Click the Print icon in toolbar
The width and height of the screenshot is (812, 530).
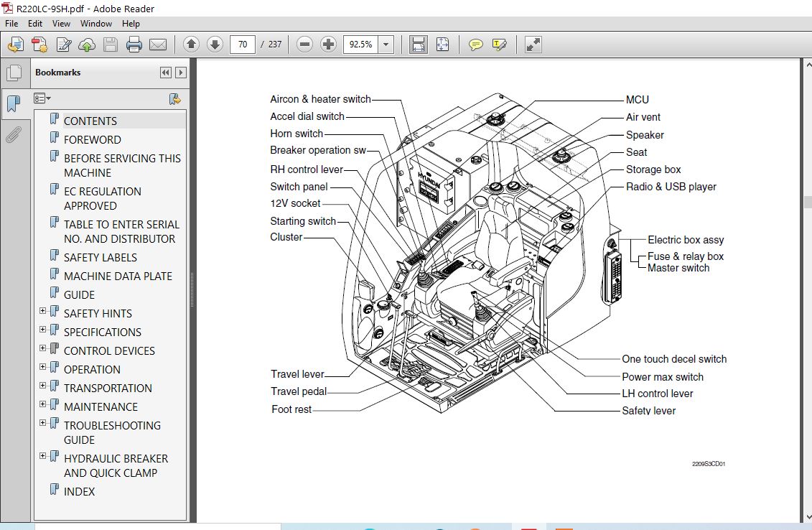pyautogui.click(x=134, y=45)
